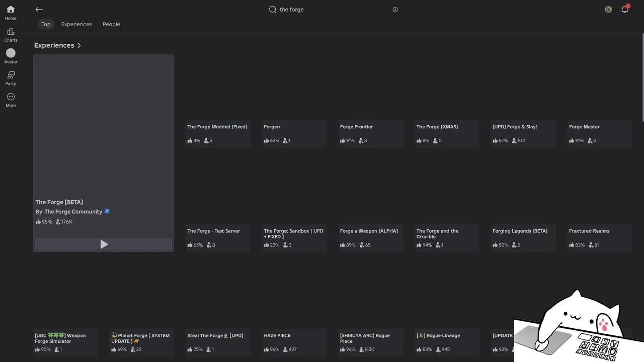
Task: Open the notifications bell
Action: (x=624, y=10)
